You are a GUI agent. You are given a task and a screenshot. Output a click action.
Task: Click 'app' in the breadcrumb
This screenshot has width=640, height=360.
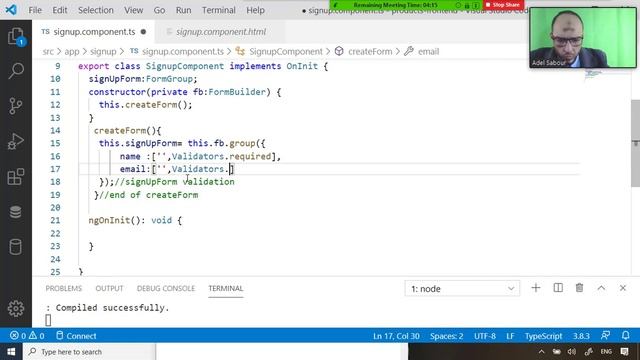(72, 51)
